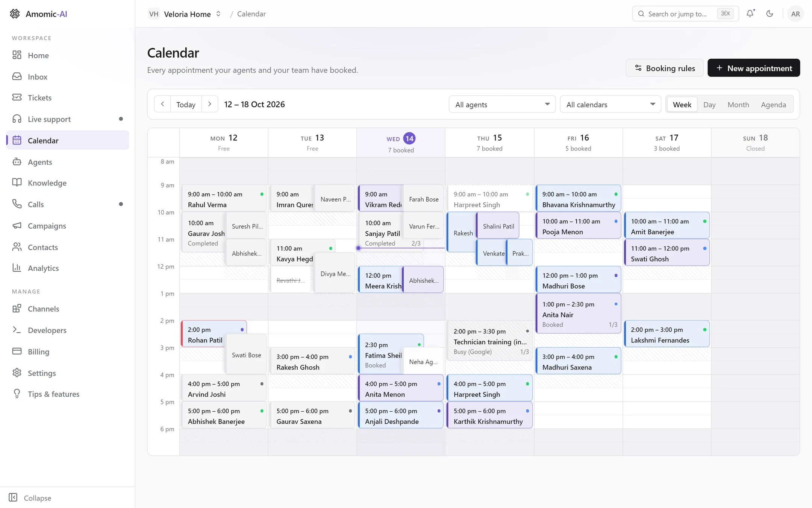
Task: Open Billing card icon
Action: (x=17, y=351)
